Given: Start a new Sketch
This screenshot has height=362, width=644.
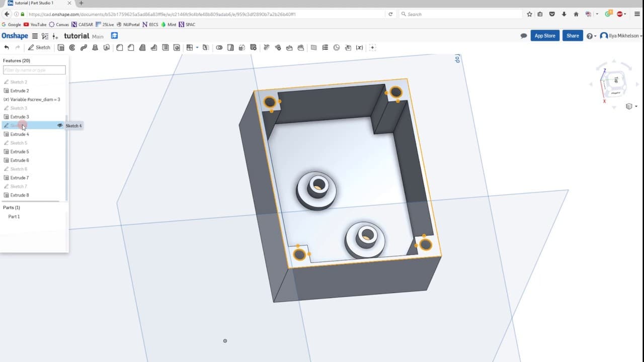Looking at the screenshot, I should pos(39,48).
